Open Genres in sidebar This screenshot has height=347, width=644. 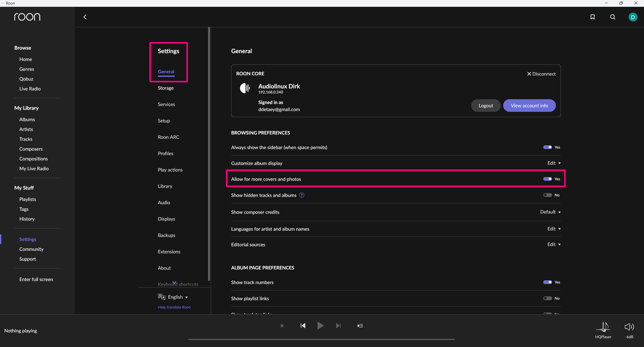click(27, 69)
